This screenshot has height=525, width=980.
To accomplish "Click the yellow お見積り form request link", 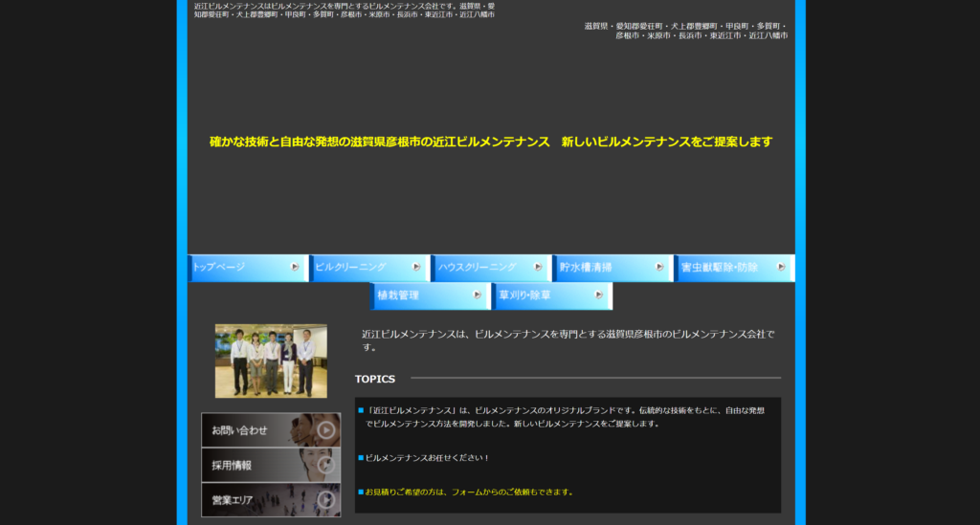I will point(469,492).
